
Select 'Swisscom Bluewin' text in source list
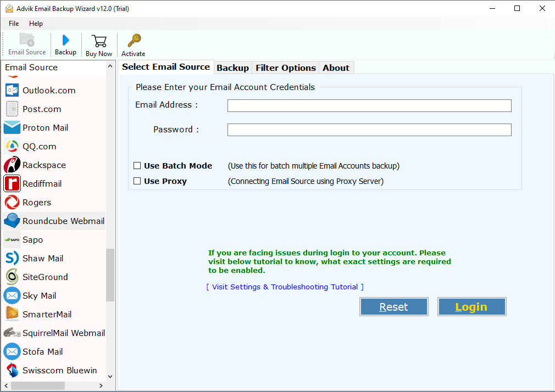[x=59, y=371]
